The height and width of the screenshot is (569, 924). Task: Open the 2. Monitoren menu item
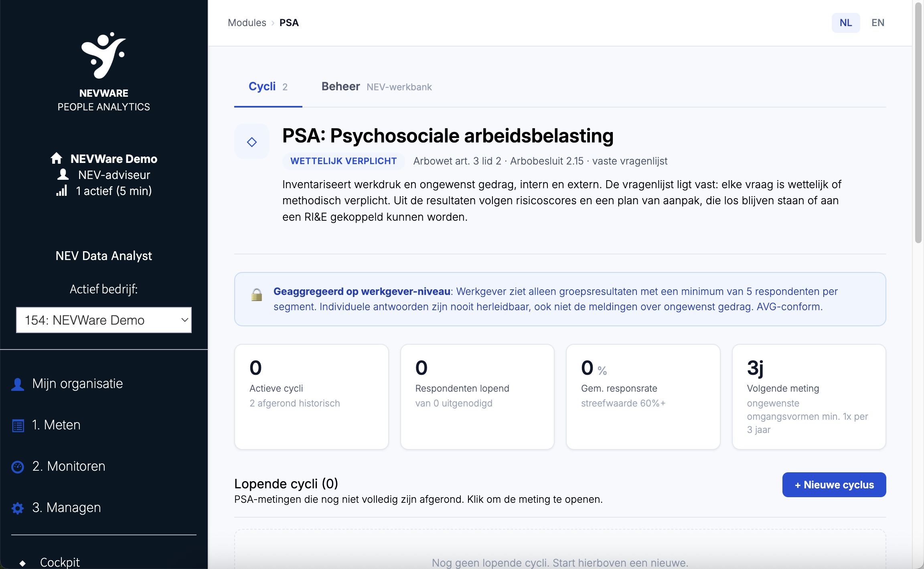(x=69, y=466)
